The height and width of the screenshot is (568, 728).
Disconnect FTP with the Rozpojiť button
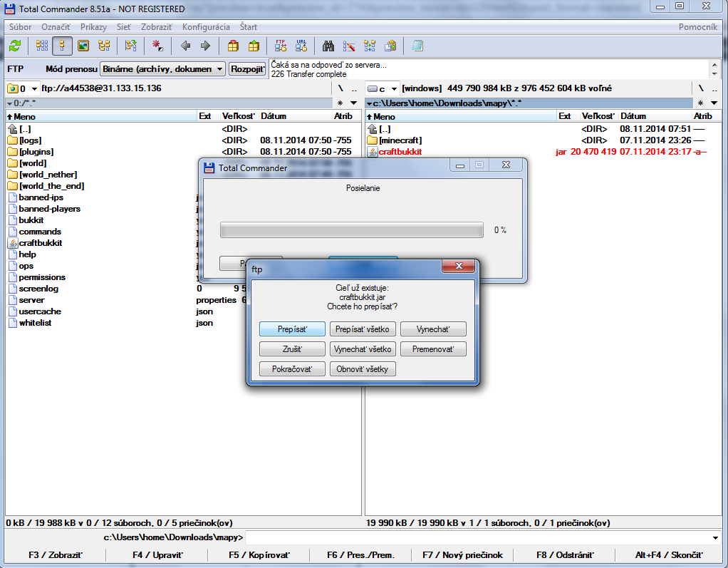click(x=247, y=69)
